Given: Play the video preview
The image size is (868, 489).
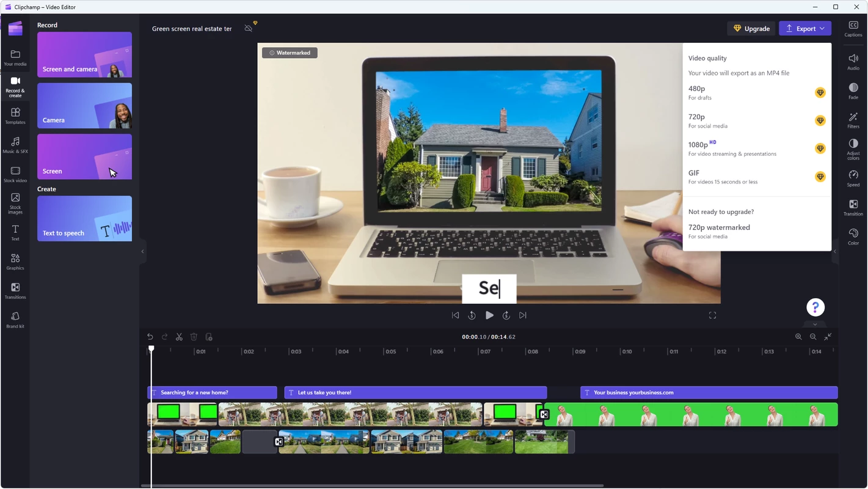Looking at the screenshot, I should pyautogui.click(x=489, y=315).
